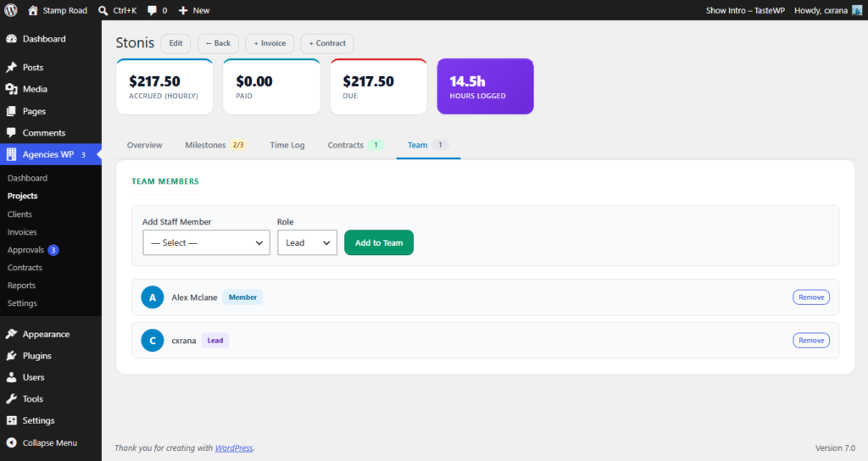
Task: Open the Time Log tab
Action: 287,145
